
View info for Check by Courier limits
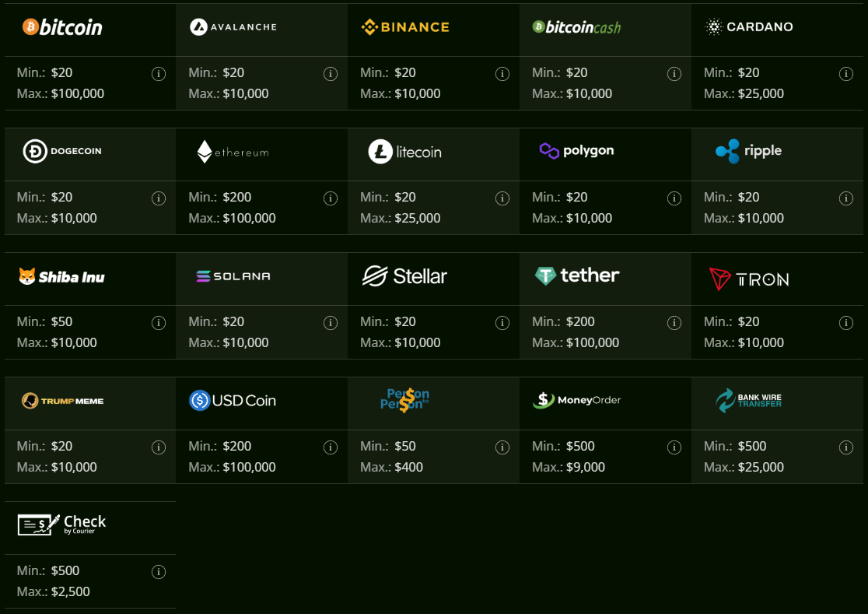(x=159, y=572)
